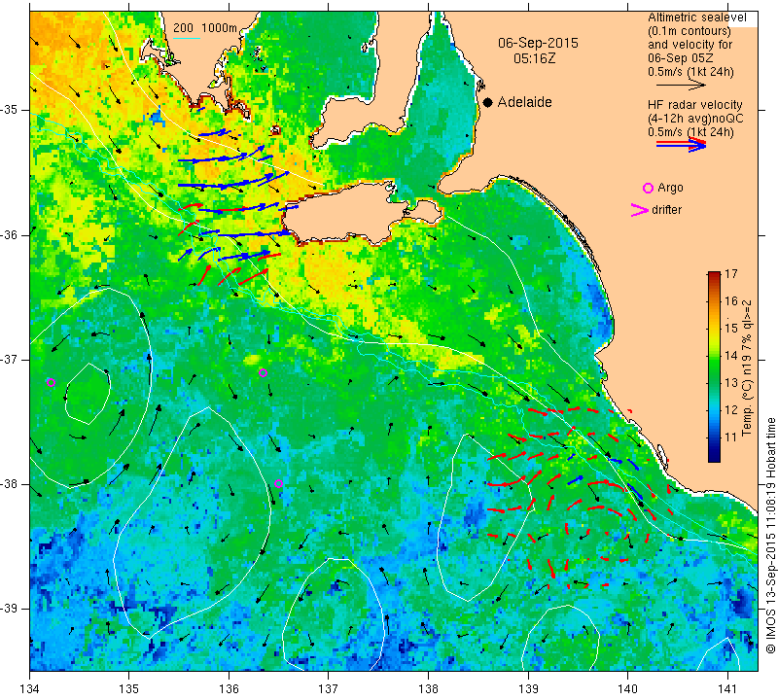Screen dimensions: 778x700
Task: Click the 'drifter' legend text
Action: point(666,210)
